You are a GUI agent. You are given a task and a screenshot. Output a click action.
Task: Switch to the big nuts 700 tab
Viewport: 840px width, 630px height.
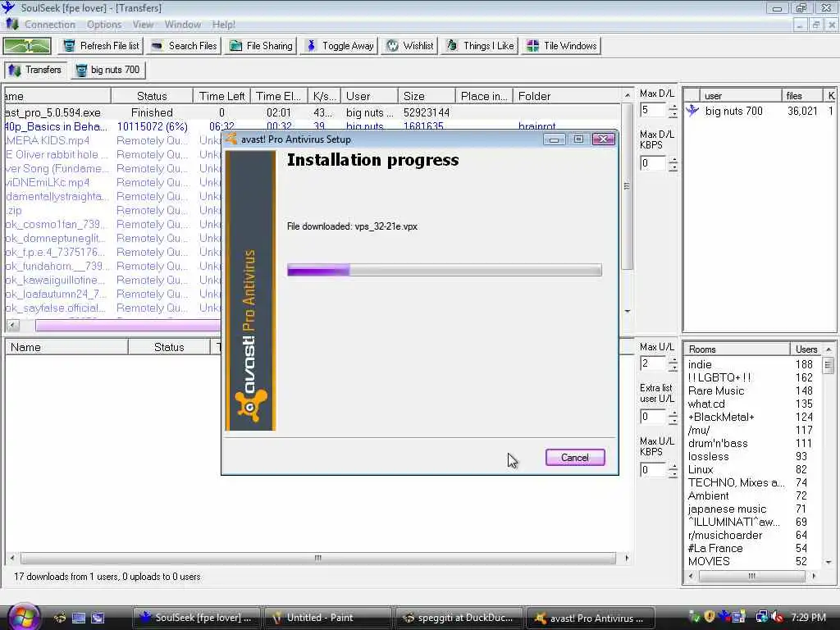pos(107,70)
